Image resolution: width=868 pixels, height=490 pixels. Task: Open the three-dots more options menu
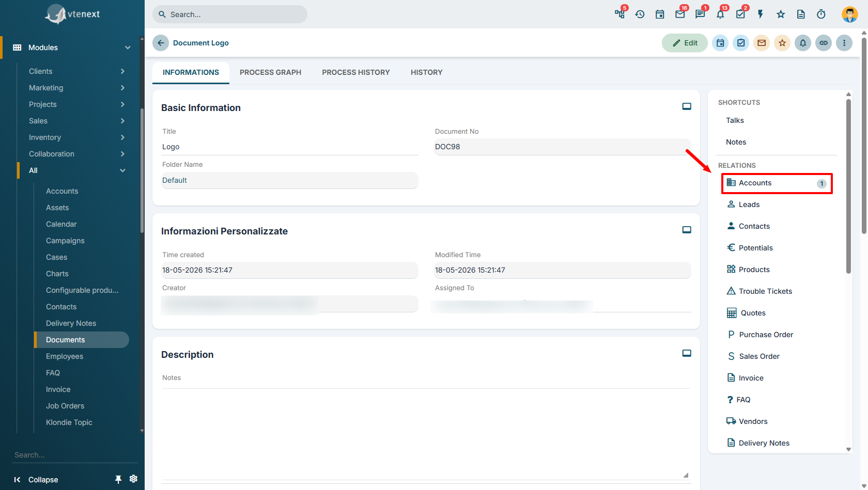[844, 43]
